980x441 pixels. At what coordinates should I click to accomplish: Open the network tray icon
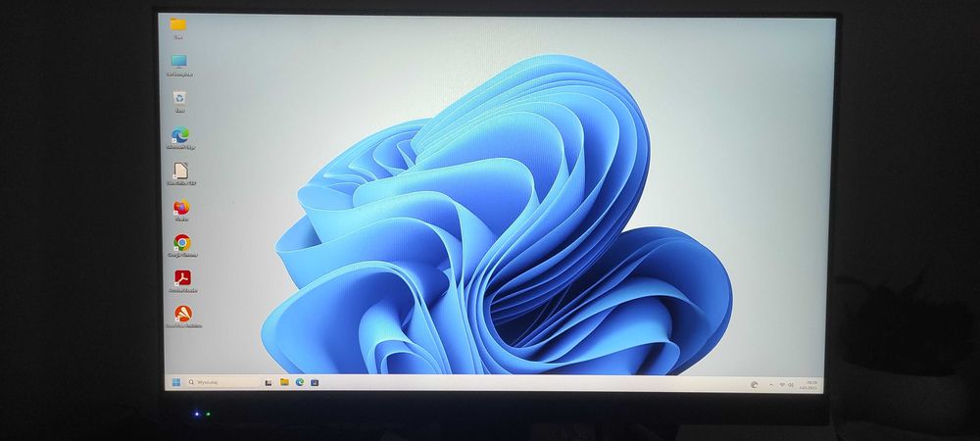tap(782, 385)
